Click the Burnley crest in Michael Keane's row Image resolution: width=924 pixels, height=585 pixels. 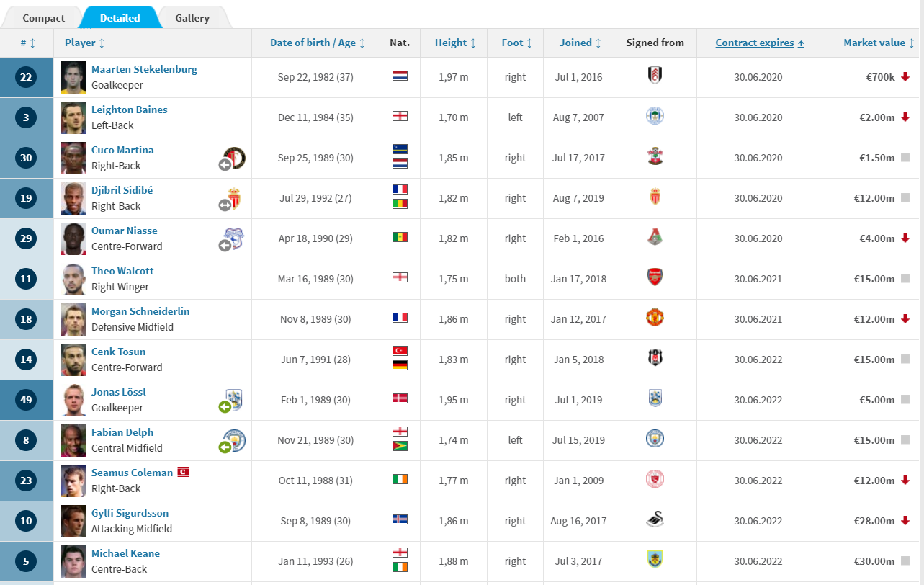pyautogui.click(x=655, y=560)
